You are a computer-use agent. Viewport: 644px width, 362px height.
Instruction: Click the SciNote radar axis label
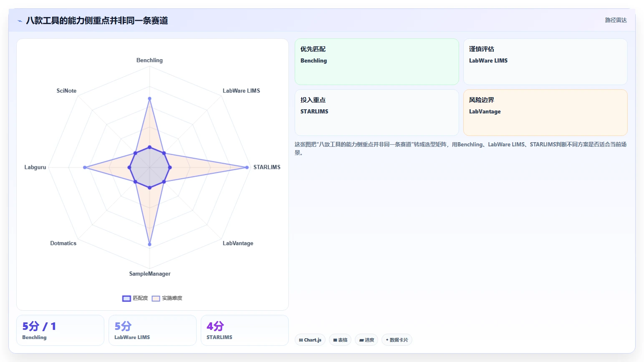pyautogui.click(x=66, y=90)
